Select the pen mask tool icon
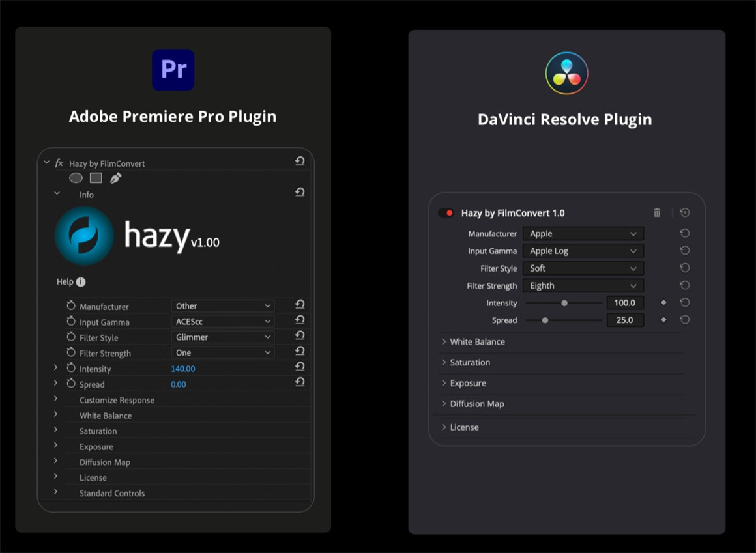 pyautogui.click(x=115, y=178)
